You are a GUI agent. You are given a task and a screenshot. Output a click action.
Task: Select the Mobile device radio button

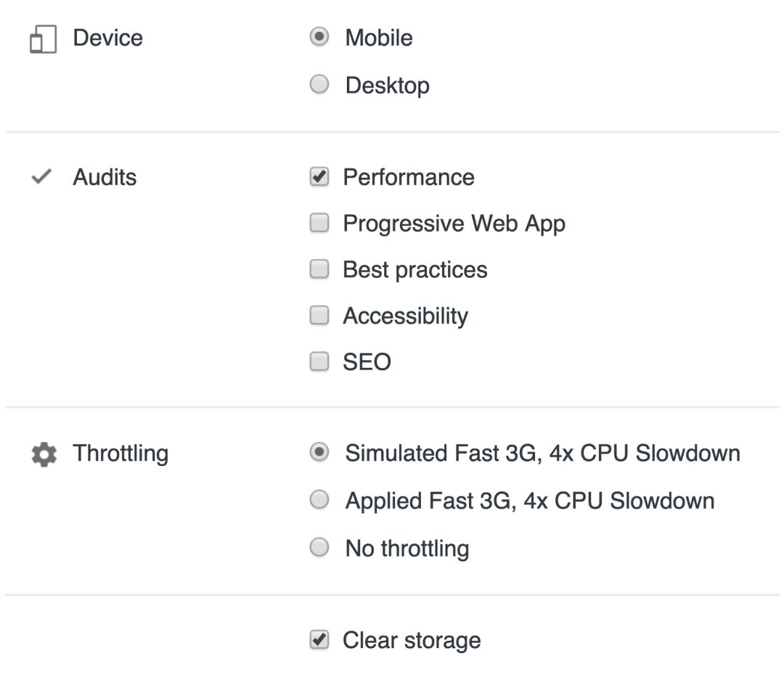319,37
